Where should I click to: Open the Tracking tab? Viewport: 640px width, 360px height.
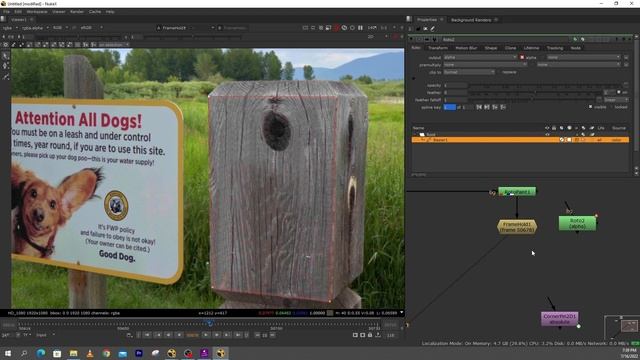pyautogui.click(x=555, y=48)
